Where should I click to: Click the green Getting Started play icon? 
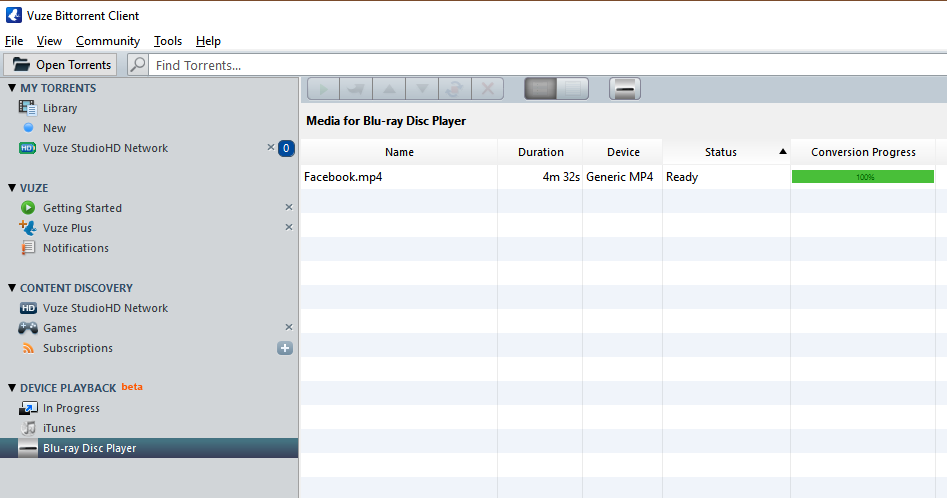click(x=28, y=208)
